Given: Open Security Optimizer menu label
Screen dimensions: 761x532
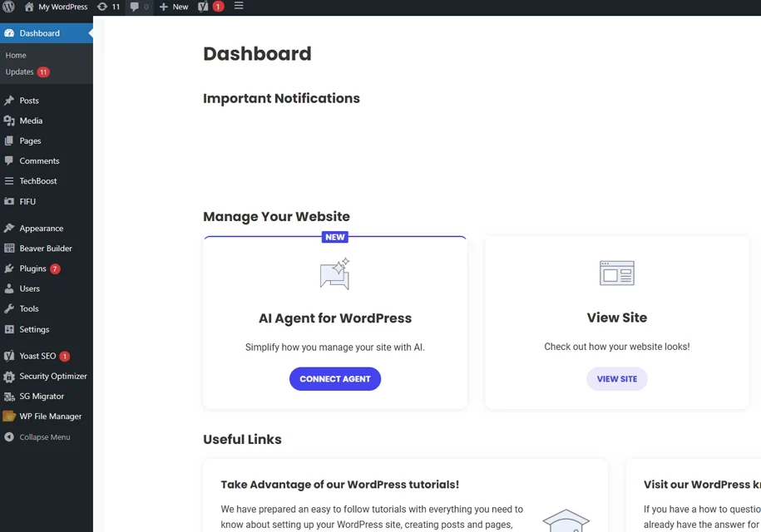Looking at the screenshot, I should click(x=53, y=377).
